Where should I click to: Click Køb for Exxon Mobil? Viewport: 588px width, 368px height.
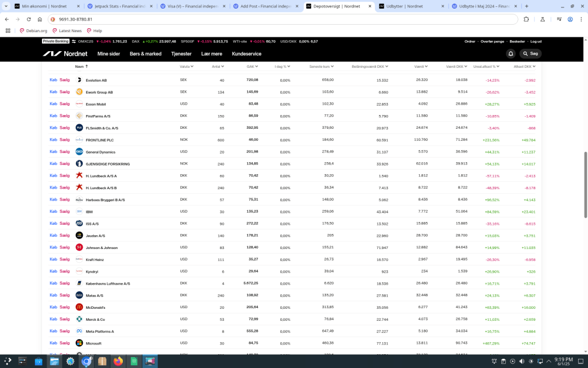pyautogui.click(x=53, y=104)
